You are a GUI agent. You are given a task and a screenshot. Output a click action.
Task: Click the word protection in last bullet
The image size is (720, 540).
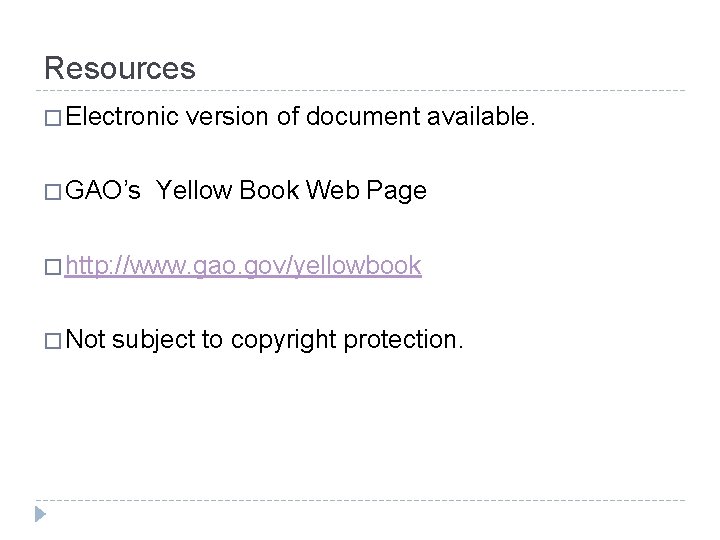point(403,339)
